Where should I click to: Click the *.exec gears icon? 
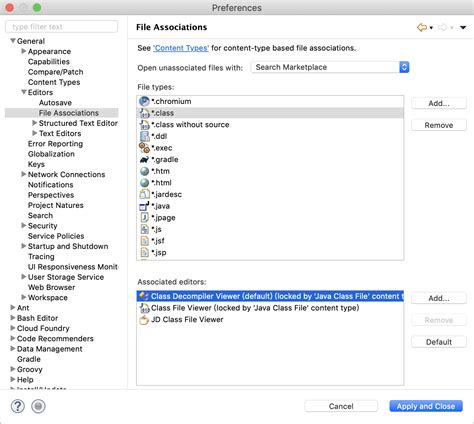(x=144, y=148)
